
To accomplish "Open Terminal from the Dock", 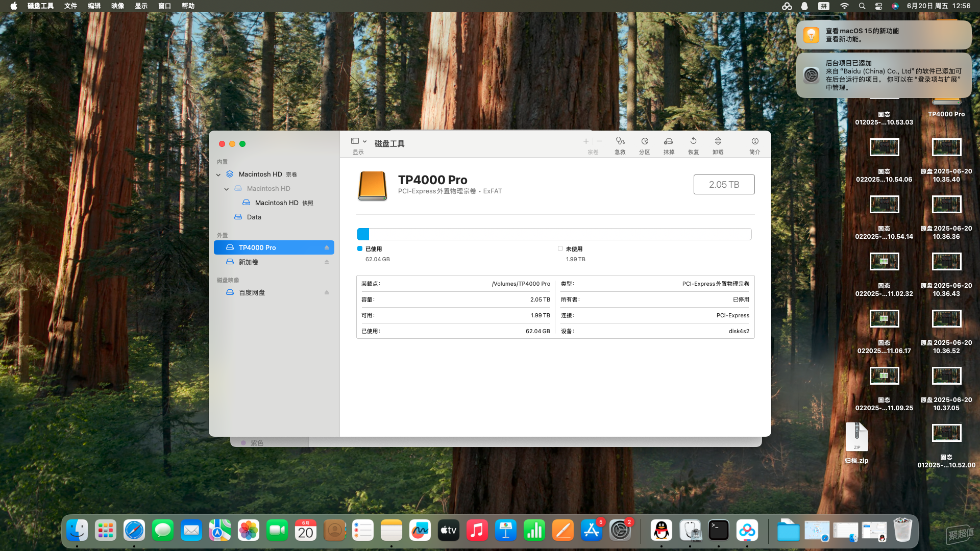I will click(719, 531).
